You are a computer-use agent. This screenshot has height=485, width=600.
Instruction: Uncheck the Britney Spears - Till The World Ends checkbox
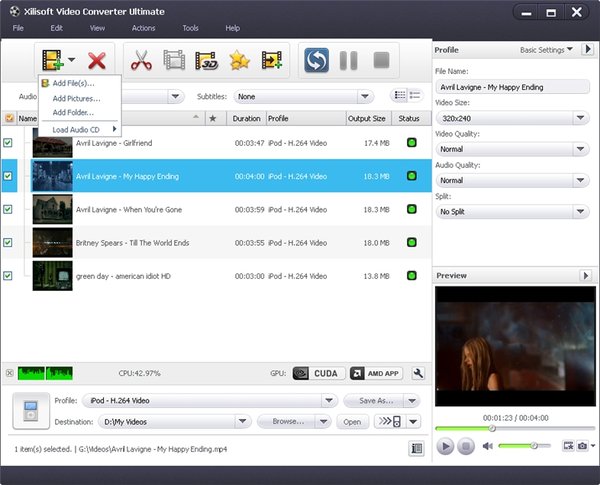[x=9, y=242]
